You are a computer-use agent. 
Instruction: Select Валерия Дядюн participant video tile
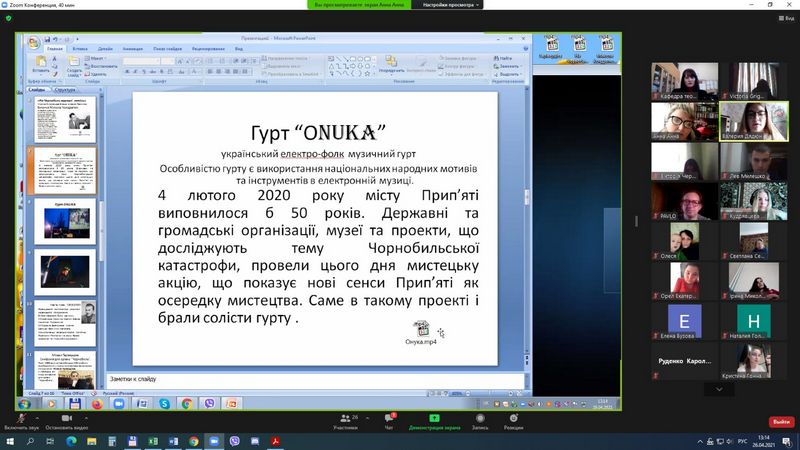pos(754,121)
